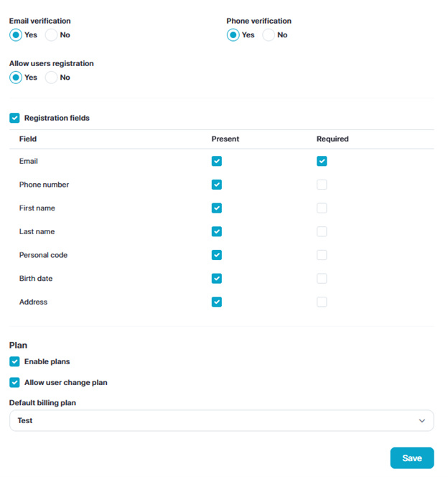This screenshot has width=448, height=477.
Task: Select Yes for Phone verification
Action: [x=233, y=35]
